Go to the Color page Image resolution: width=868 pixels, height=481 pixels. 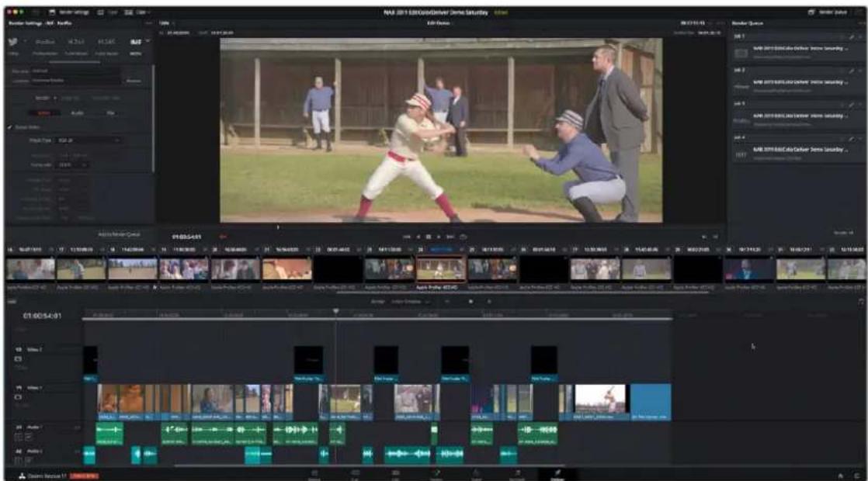[476, 475]
